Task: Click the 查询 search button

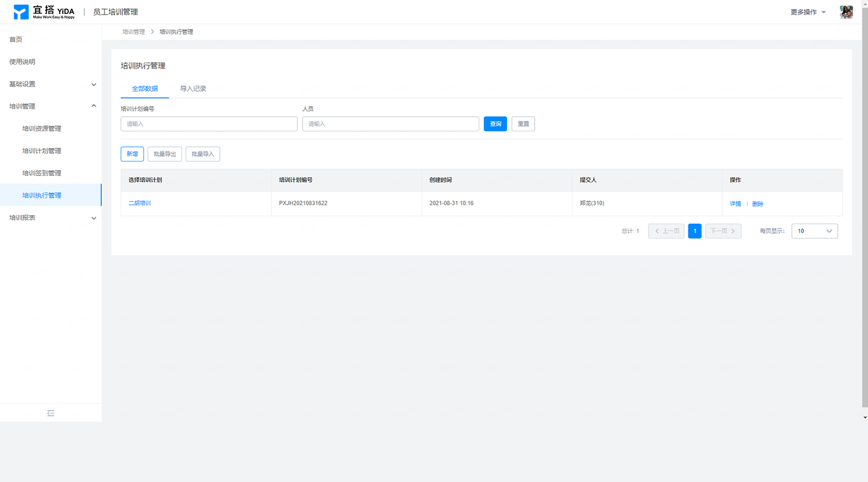Action: click(x=495, y=124)
